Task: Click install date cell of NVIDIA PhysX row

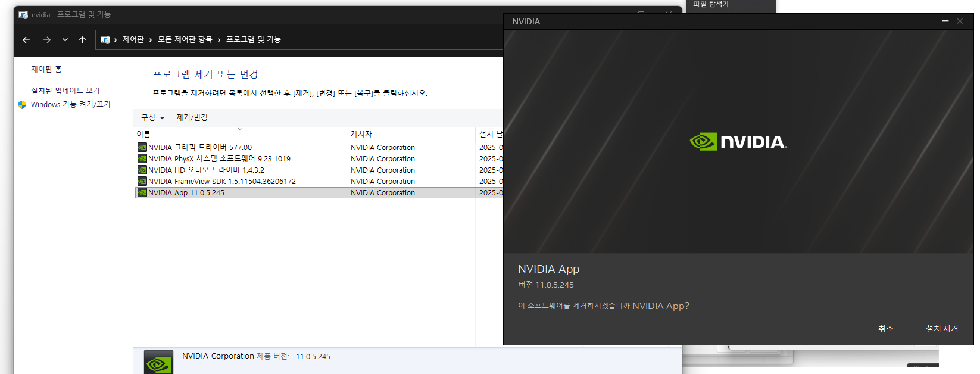Action: coord(491,158)
